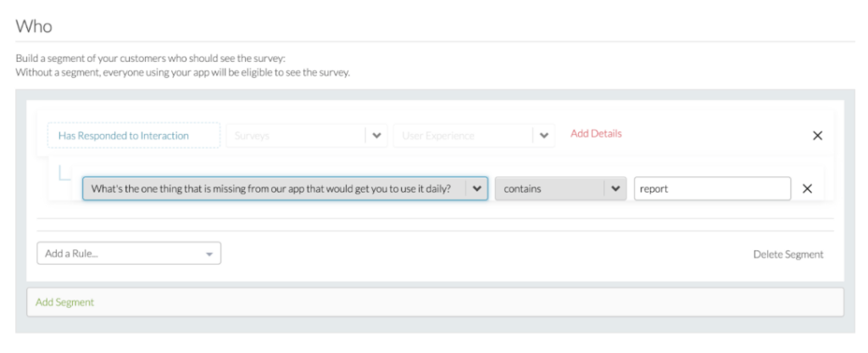Remove the Has Responded to Interaction rule
Screen dimensions: 868x353
pyautogui.click(x=818, y=136)
